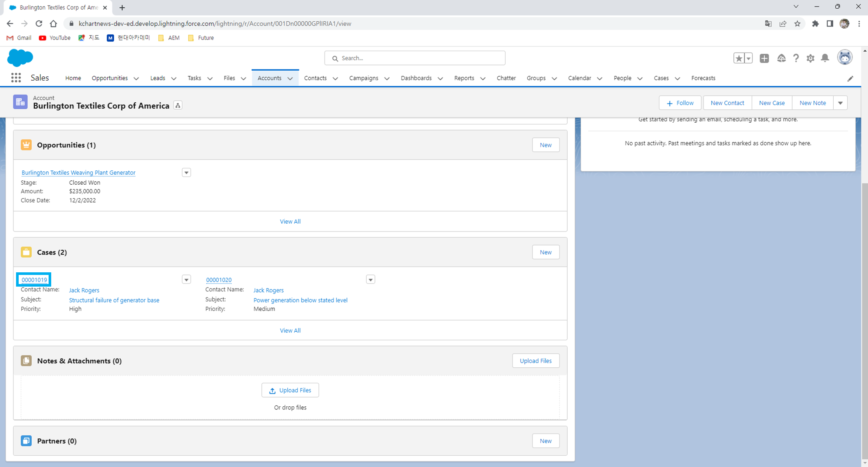Open more account actions dropdown
868x467 pixels.
tap(840, 103)
